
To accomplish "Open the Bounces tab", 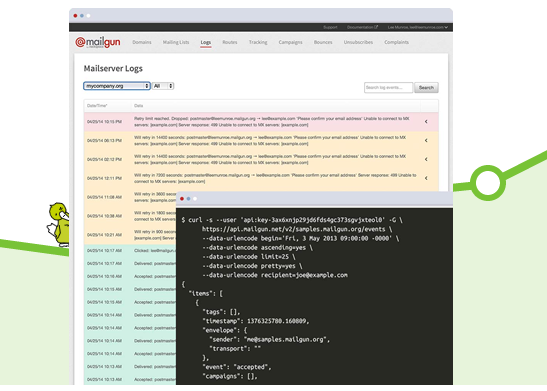I will (323, 42).
